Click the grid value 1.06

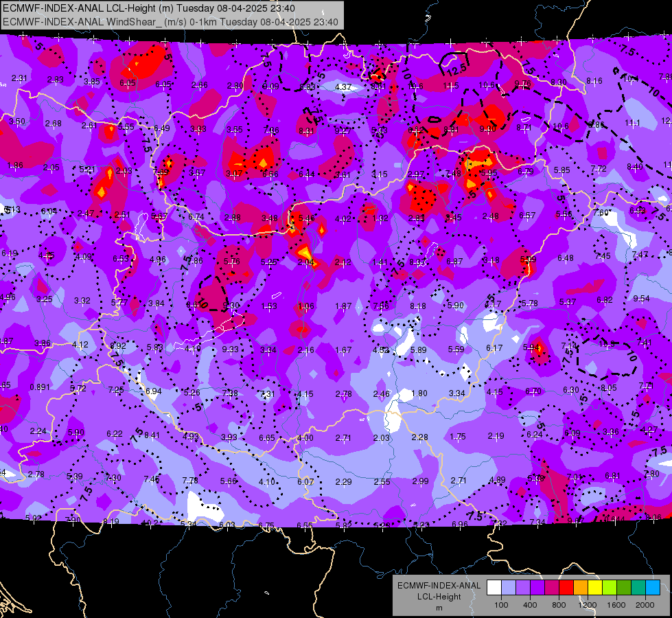point(306,306)
